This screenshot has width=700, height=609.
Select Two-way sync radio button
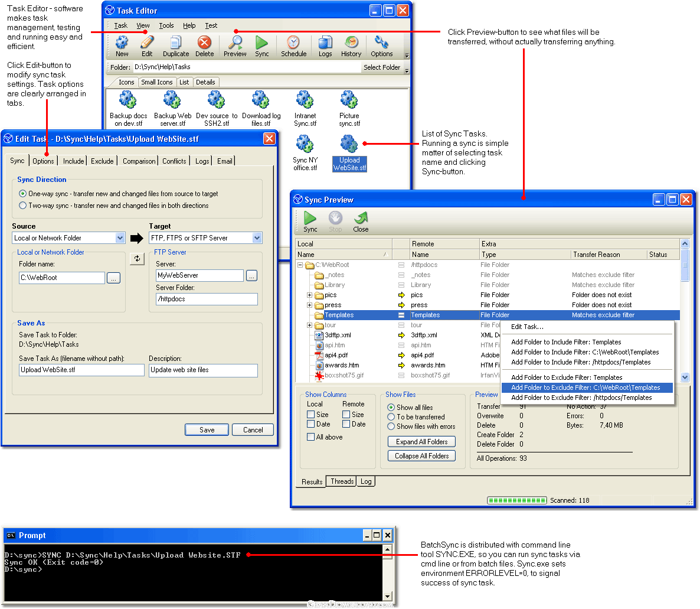(23, 206)
